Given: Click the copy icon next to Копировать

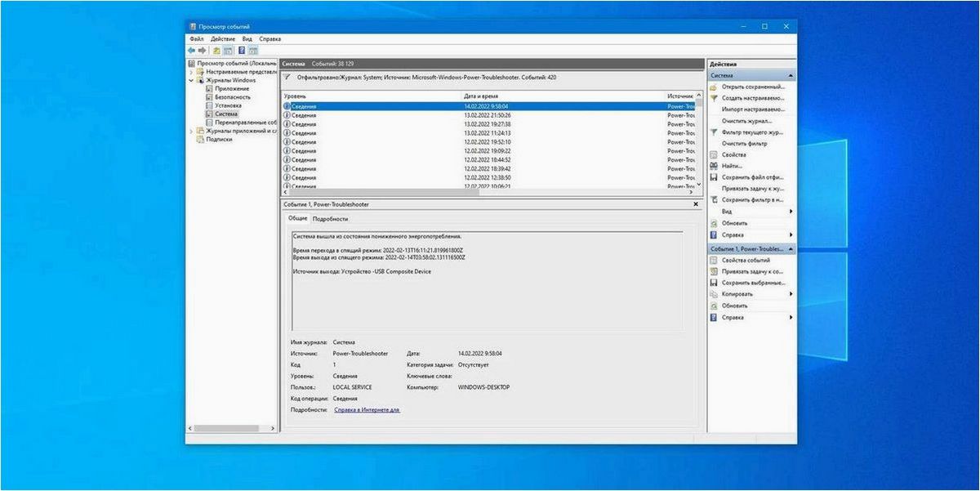Looking at the screenshot, I should [714, 294].
